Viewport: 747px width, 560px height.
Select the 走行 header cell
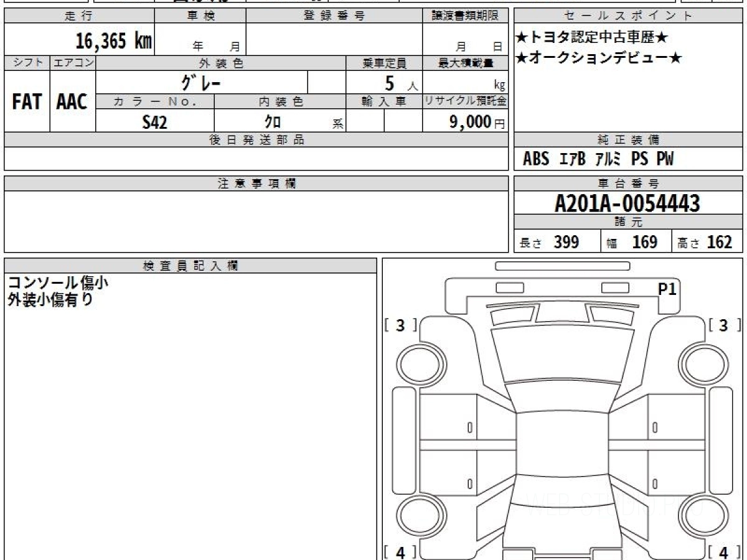pyautogui.click(x=78, y=16)
